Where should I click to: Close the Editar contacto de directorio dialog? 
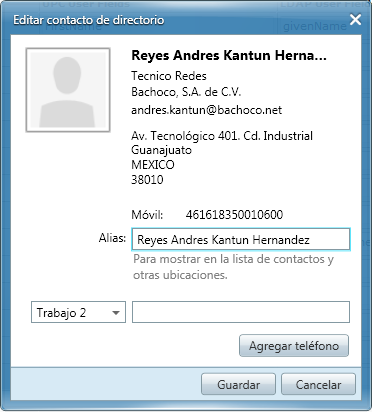[x=355, y=20]
